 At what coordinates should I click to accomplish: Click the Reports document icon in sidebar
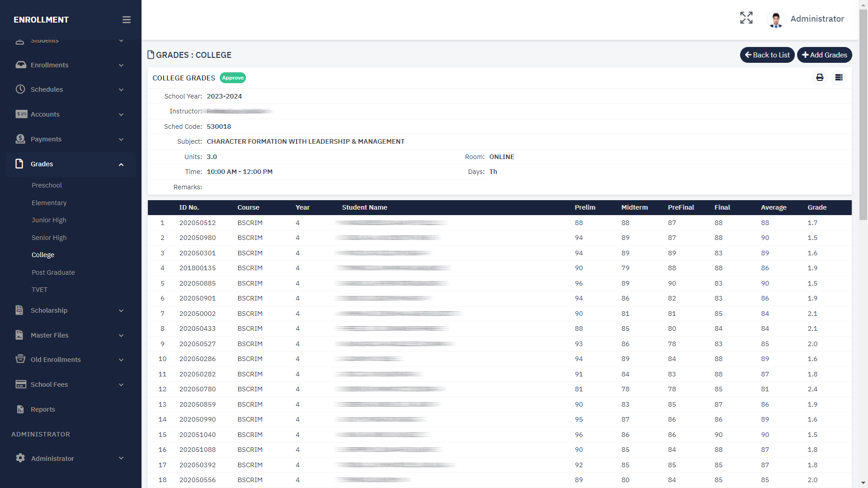click(x=20, y=409)
